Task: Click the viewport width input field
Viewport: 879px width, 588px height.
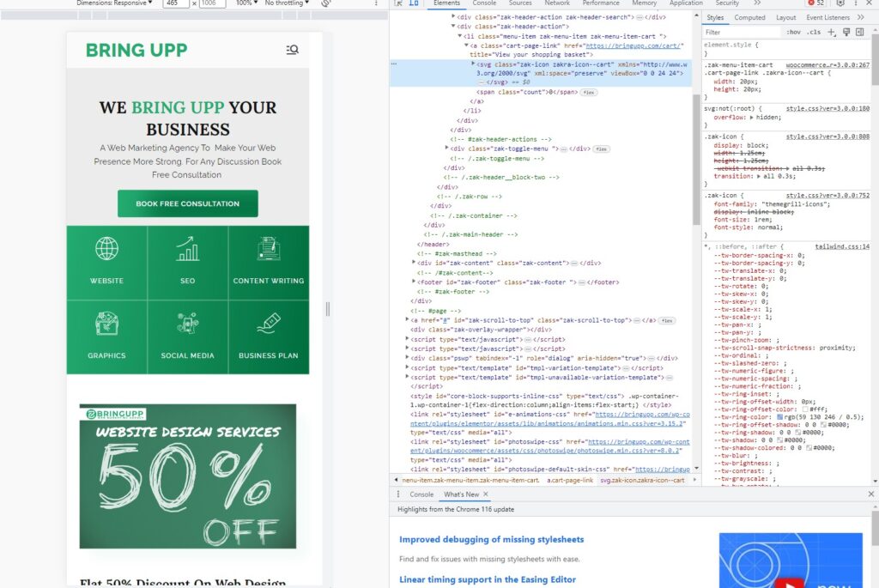Action: 175,3
